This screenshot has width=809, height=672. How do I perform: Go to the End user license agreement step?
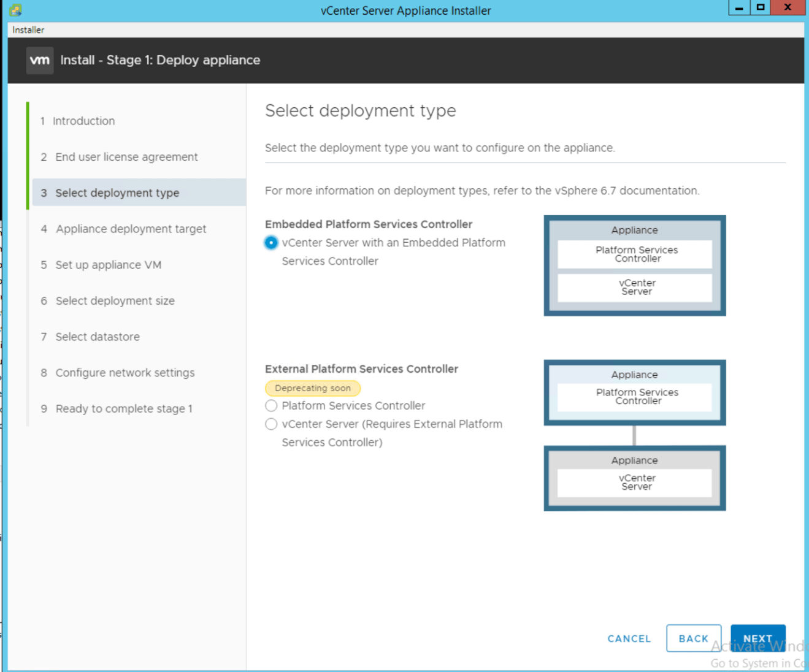[x=126, y=157]
